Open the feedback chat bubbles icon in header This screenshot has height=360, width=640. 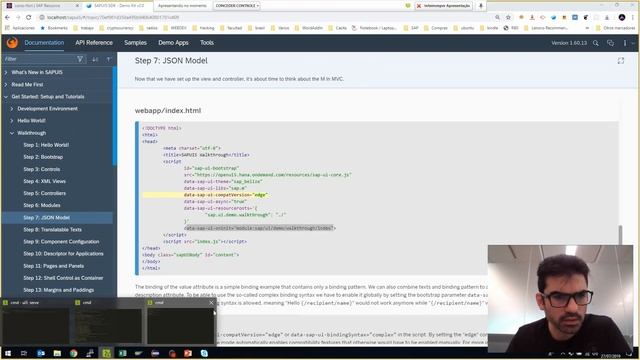[611, 43]
